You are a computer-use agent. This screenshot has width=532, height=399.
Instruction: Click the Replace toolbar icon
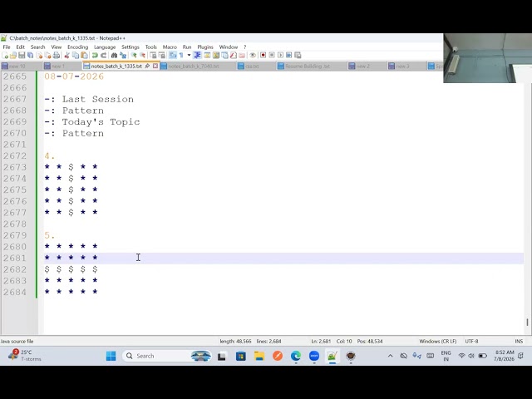coord(123,55)
